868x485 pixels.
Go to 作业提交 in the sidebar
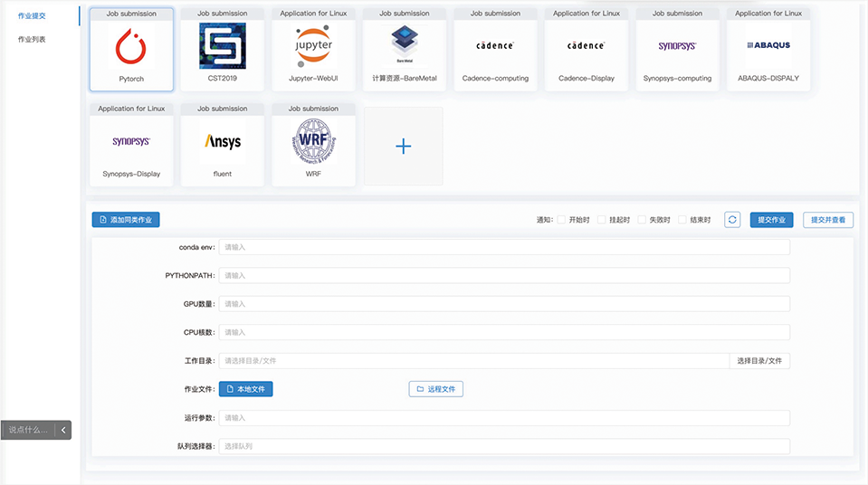(x=32, y=16)
